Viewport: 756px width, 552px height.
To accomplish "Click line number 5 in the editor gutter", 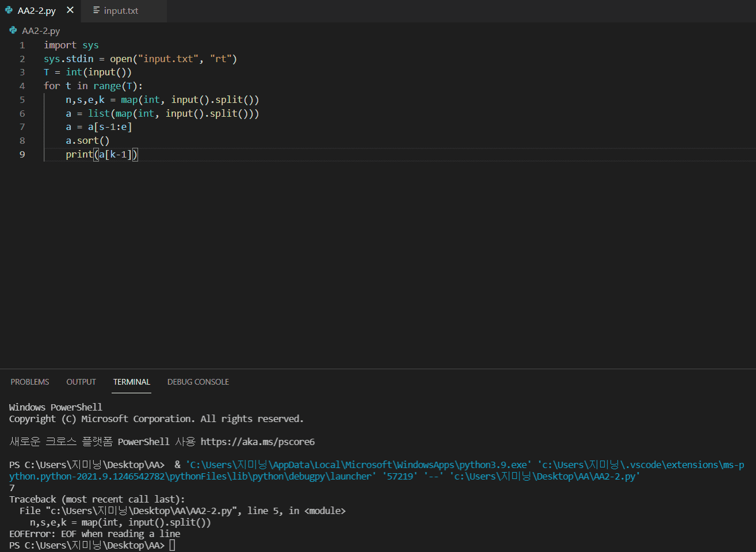I will pyautogui.click(x=22, y=99).
